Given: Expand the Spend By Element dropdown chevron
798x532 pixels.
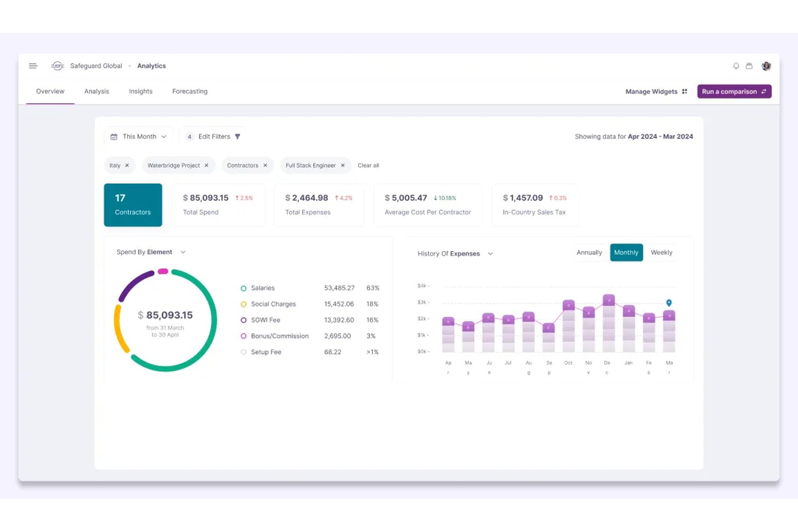Looking at the screenshot, I should coord(183,252).
